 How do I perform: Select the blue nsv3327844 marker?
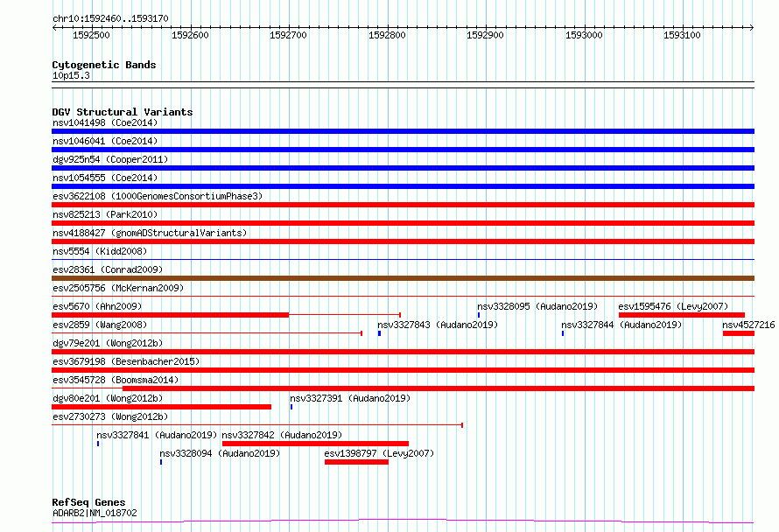(x=563, y=333)
